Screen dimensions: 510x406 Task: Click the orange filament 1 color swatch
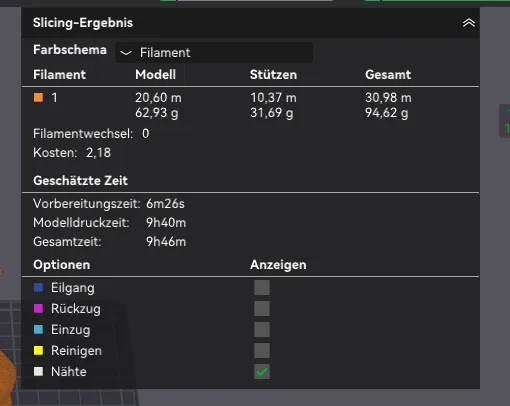coord(39,98)
